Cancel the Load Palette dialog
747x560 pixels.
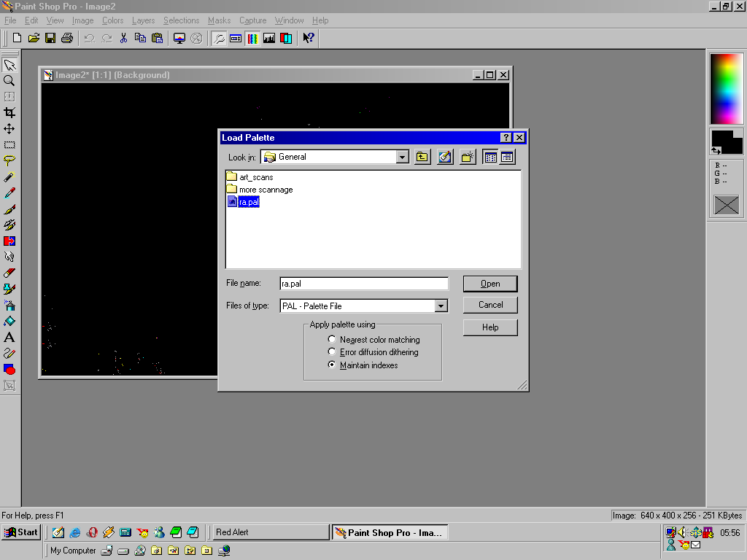(490, 305)
